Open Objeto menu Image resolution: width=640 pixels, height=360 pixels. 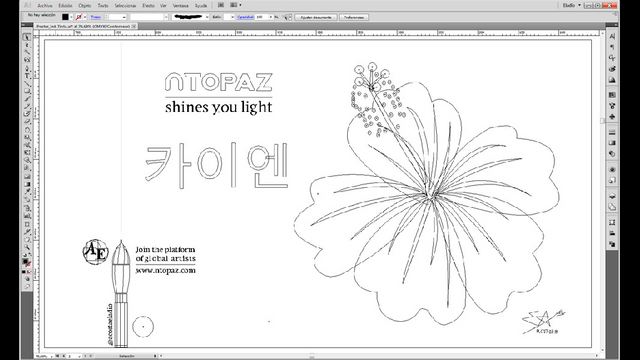pyautogui.click(x=85, y=6)
